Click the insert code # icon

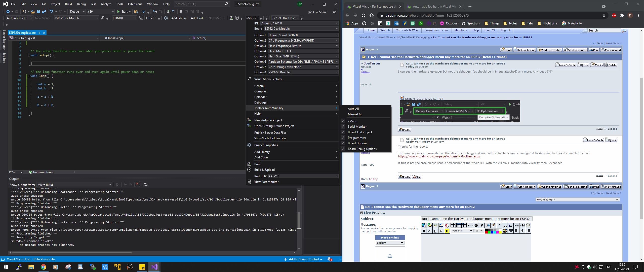coord(482,225)
